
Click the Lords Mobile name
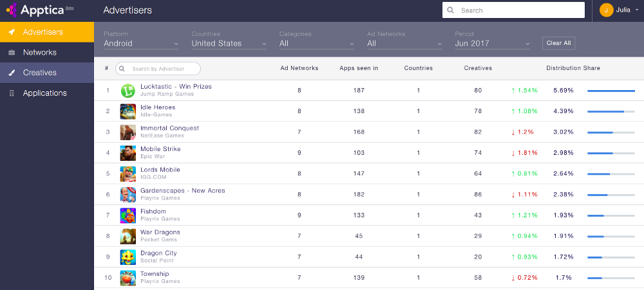(x=160, y=170)
